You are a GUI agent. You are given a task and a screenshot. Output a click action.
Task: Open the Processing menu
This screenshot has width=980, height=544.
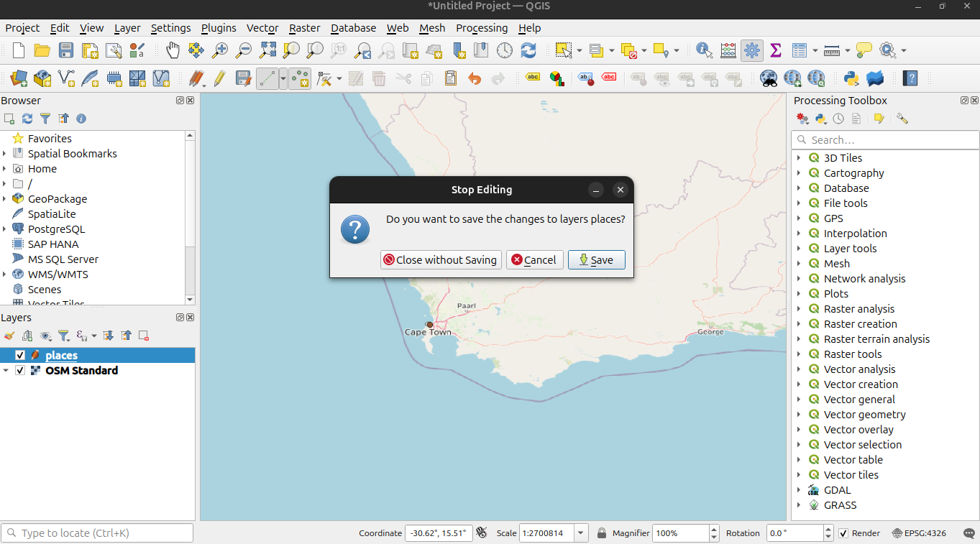click(481, 28)
